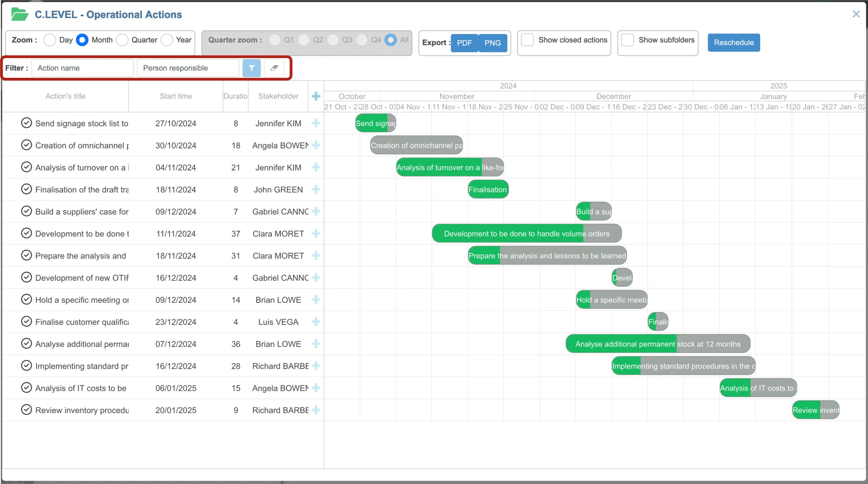The width and height of the screenshot is (868, 484).
Task: Enable Show subfolders checkbox
Action: pos(627,40)
